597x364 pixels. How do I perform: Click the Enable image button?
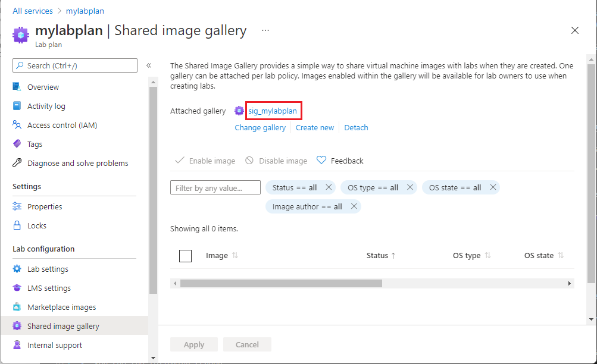[205, 161]
